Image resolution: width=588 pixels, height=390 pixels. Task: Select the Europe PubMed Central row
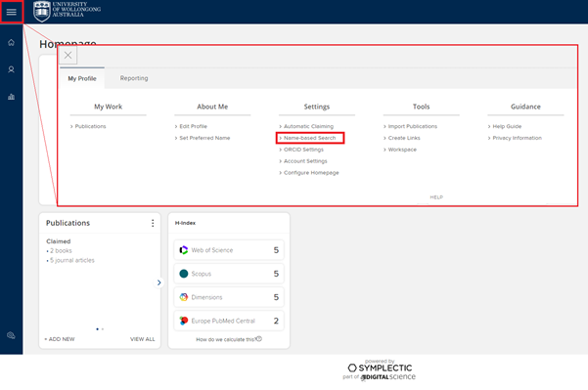[229, 321]
